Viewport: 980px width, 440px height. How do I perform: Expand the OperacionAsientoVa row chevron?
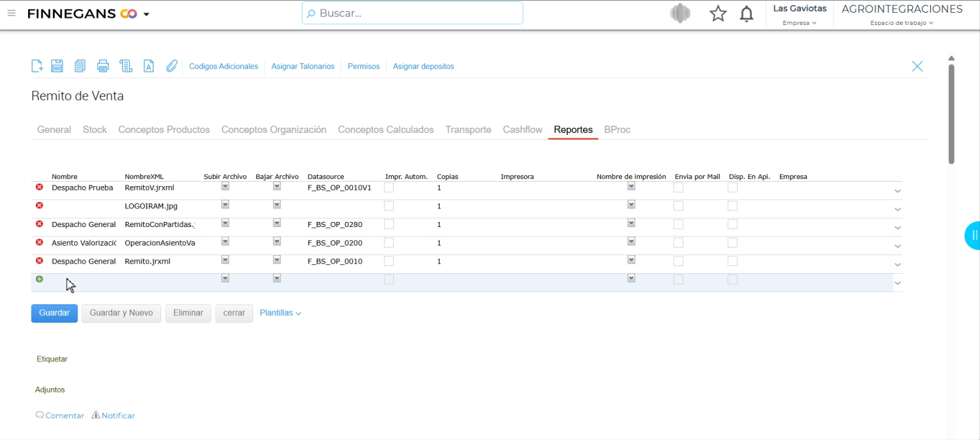pos(897,246)
